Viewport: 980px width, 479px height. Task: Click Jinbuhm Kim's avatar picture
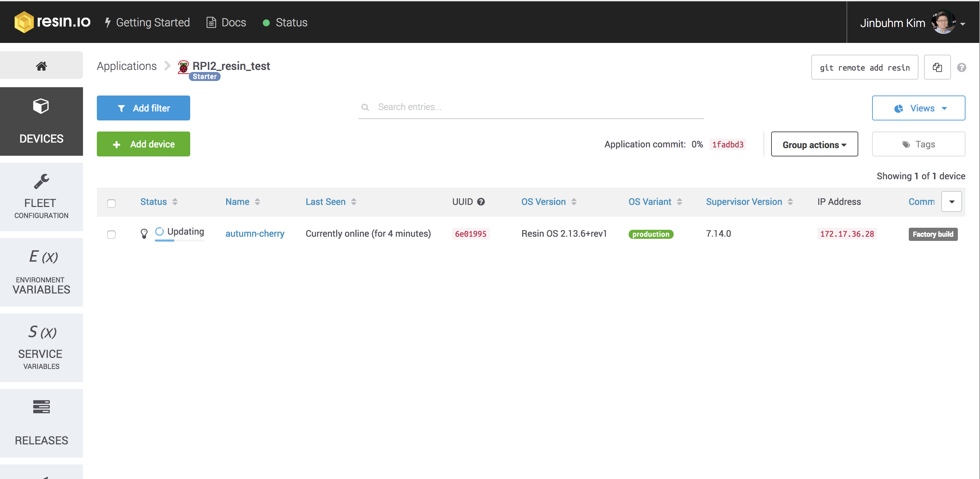pyautogui.click(x=943, y=22)
